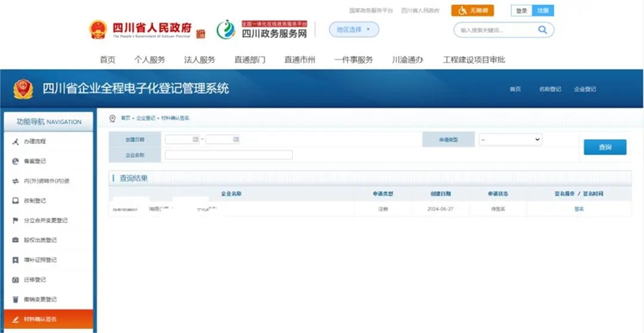
Task: Click the 注销 cell in result row
Action: click(383, 209)
